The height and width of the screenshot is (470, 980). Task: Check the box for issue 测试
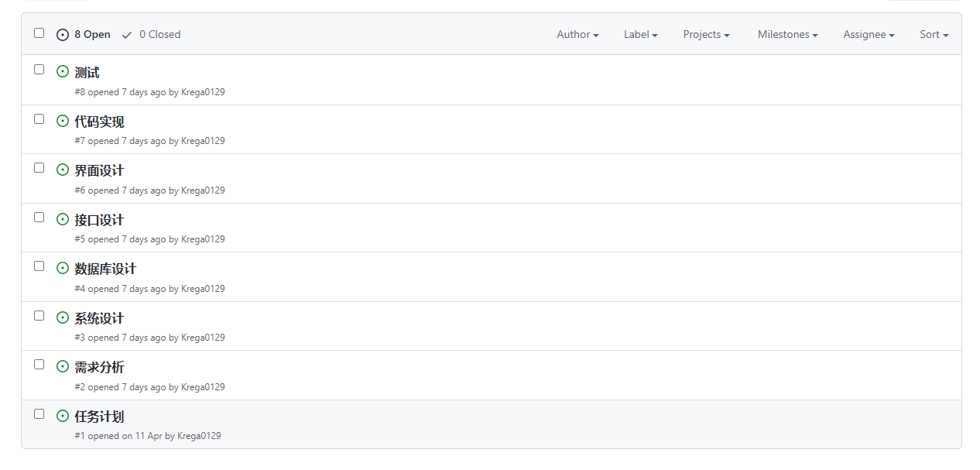coord(39,69)
